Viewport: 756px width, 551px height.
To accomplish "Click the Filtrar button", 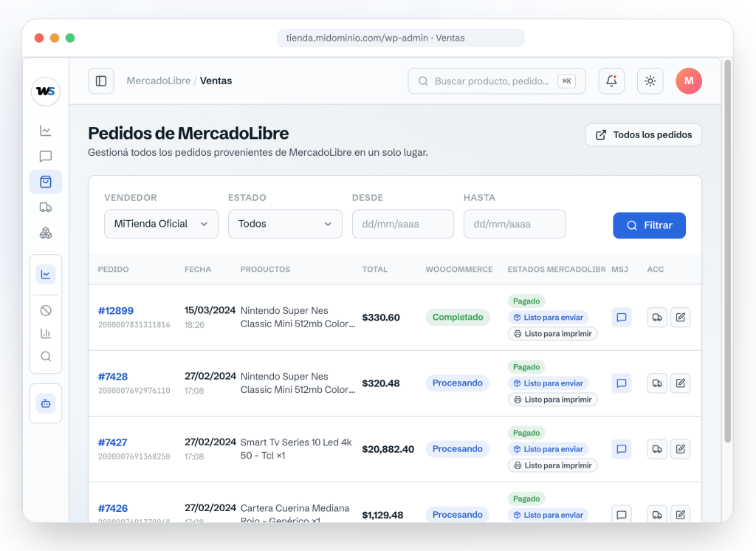I will 649,225.
